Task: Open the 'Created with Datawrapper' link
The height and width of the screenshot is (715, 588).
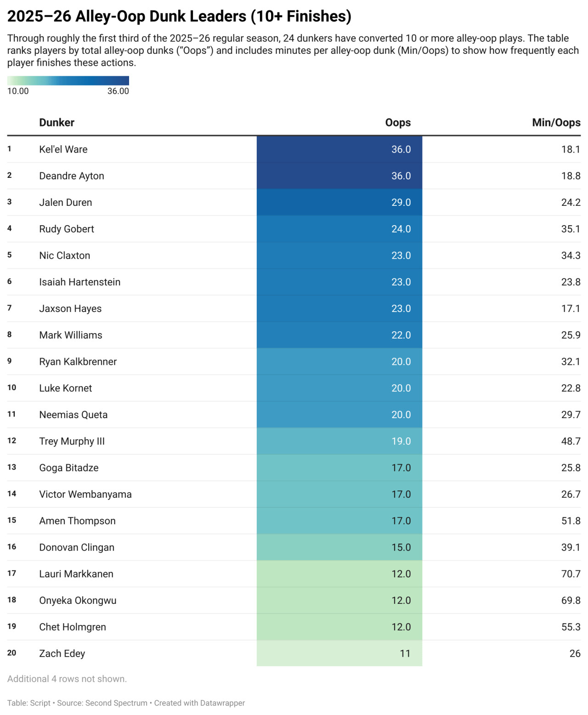Action: (199, 703)
